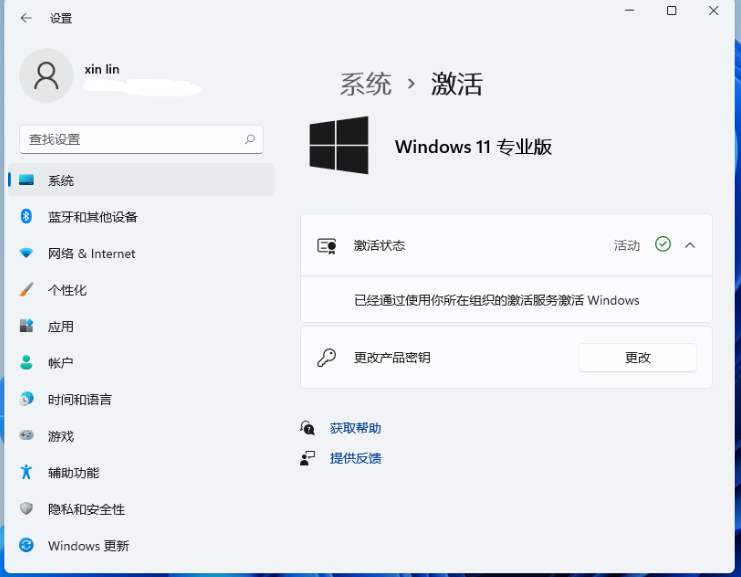This screenshot has height=577, width=741.
Task: Click the Bluetooth icon in sidebar
Action: coord(26,216)
